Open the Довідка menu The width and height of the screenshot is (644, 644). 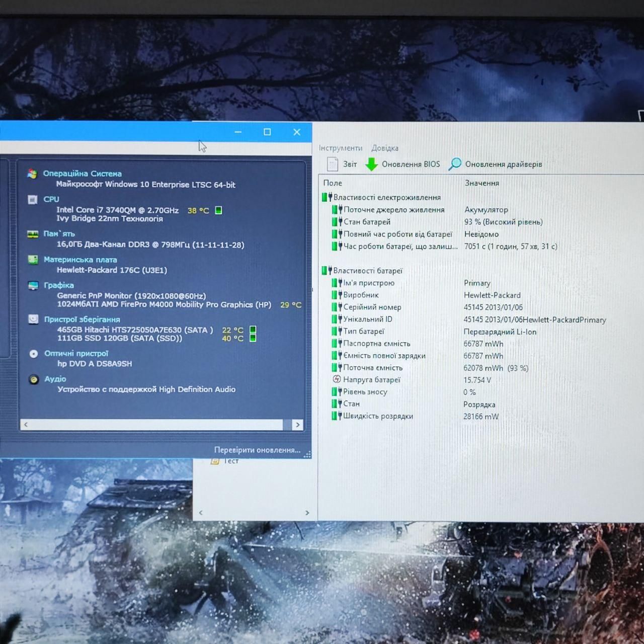(385, 148)
